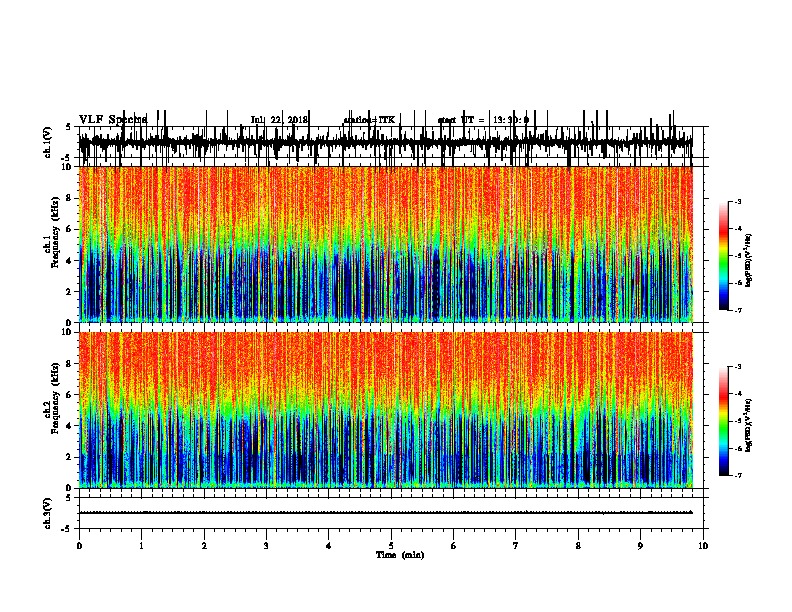The image size is (792, 612).
Task: Click the 4 kHz tick on ch.2 spectrogram
Action: pos(69,426)
